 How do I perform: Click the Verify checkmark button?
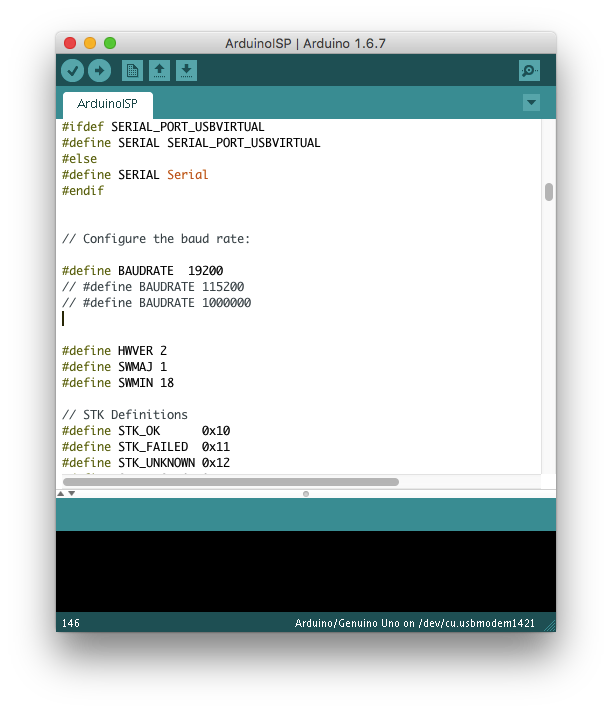[72, 71]
